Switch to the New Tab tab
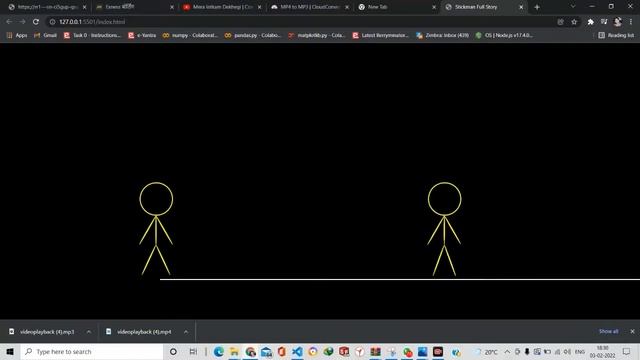The image size is (640, 360). pos(397,7)
